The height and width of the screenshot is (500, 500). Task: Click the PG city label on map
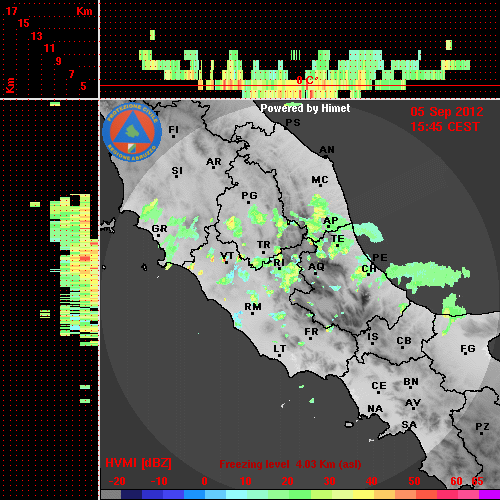[x=249, y=195]
